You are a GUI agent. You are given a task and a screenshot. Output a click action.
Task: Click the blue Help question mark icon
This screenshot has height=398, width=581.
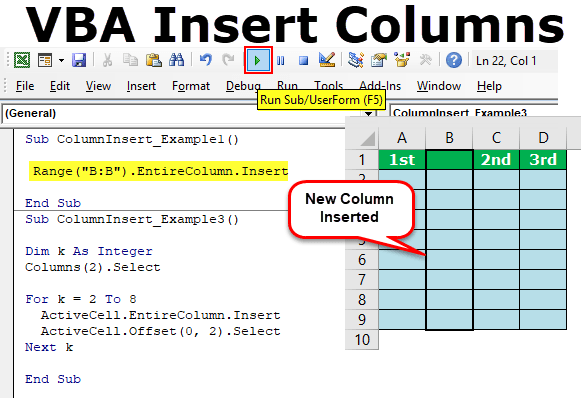(x=454, y=60)
